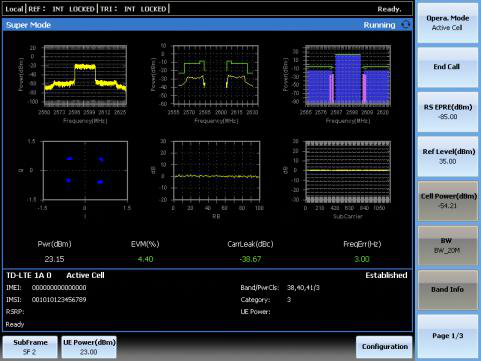
Task: Click the RSRP: label
Action: (x=15, y=312)
